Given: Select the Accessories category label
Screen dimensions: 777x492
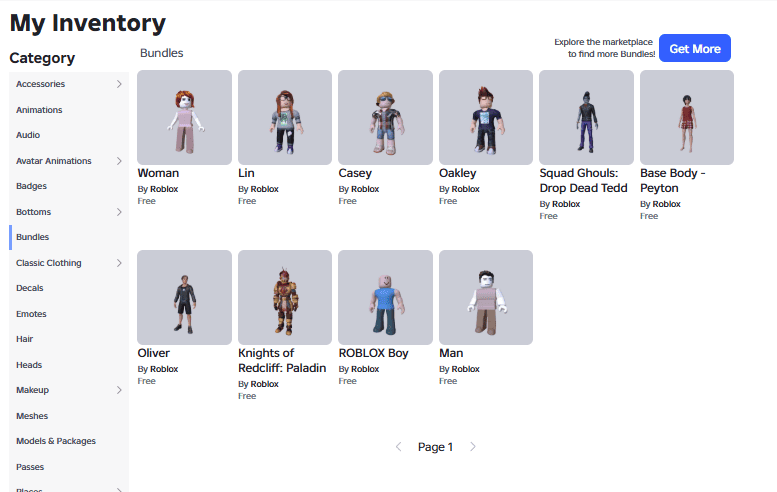Looking at the screenshot, I should point(40,84).
